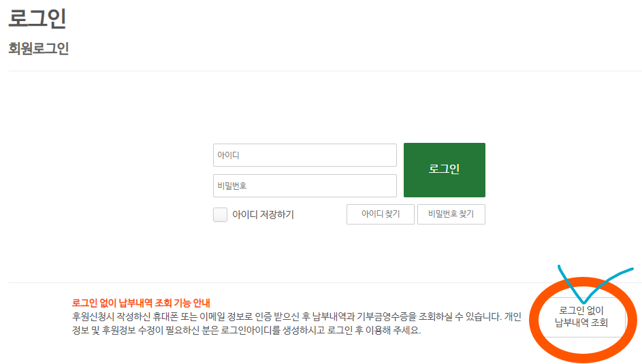Focus the 비밀번호 password field
This screenshot has height=364, width=642.
click(x=304, y=186)
